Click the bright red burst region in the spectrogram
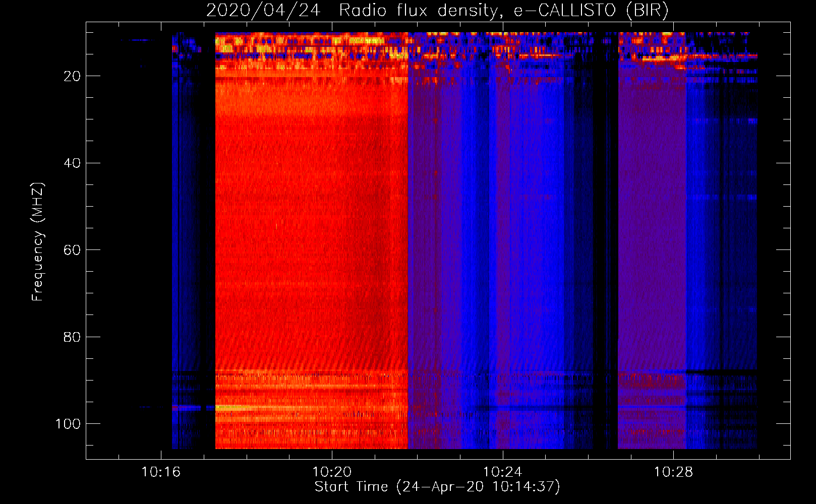 tap(312, 241)
